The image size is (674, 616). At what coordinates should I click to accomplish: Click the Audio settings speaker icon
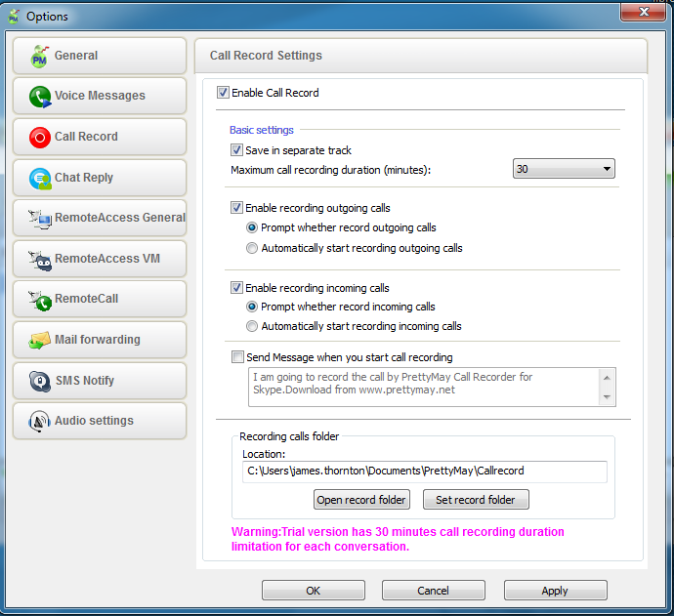40,422
